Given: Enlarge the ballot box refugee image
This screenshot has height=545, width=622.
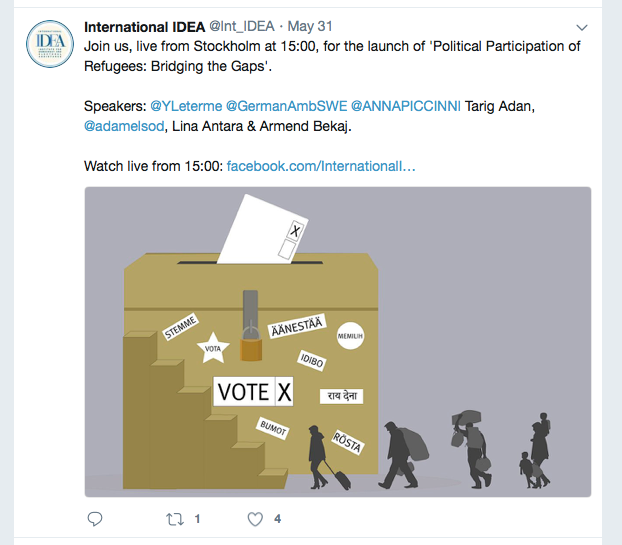Looking at the screenshot, I should (x=337, y=341).
